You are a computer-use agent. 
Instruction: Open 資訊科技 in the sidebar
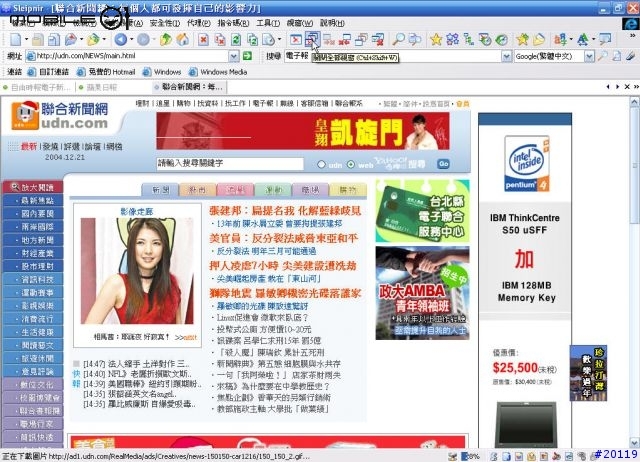(33, 280)
